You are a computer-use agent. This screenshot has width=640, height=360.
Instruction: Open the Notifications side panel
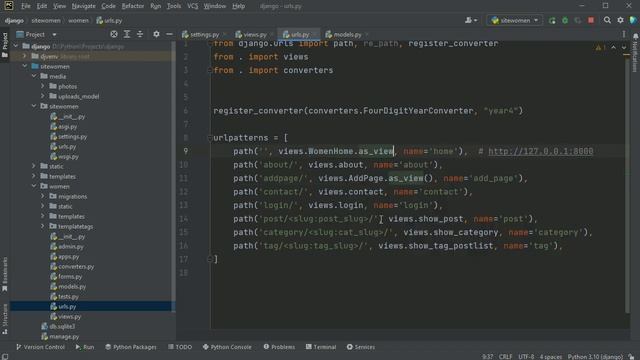[x=635, y=52]
